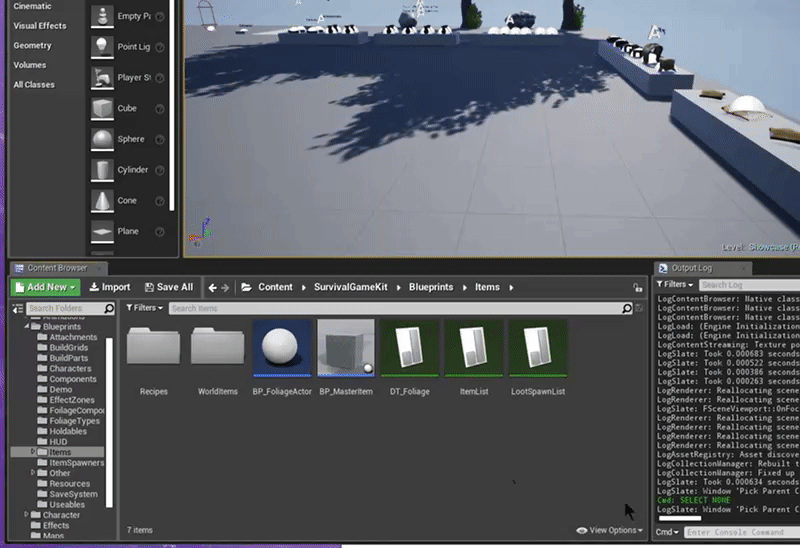Show subfolders after Content in breadcrumb
800x548 pixels.
pos(304,288)
